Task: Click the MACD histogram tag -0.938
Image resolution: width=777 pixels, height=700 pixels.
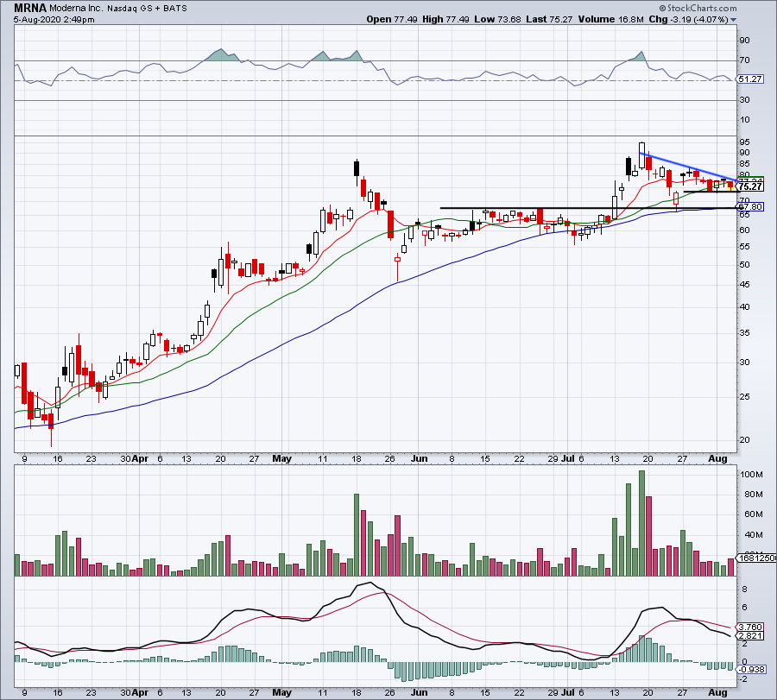Action: (x=751, y=669)
